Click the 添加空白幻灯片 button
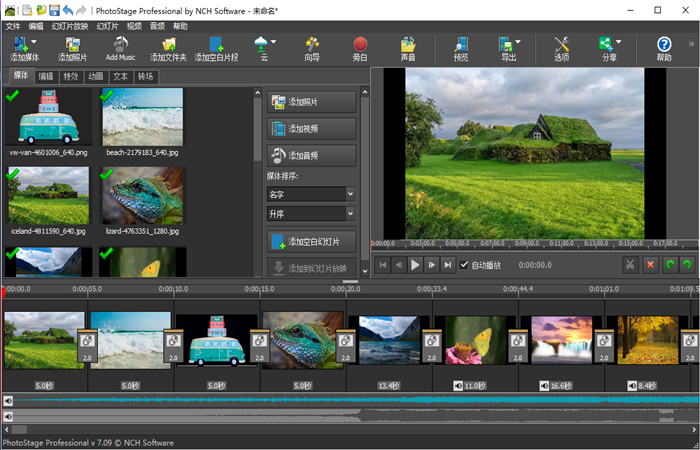 312,242
